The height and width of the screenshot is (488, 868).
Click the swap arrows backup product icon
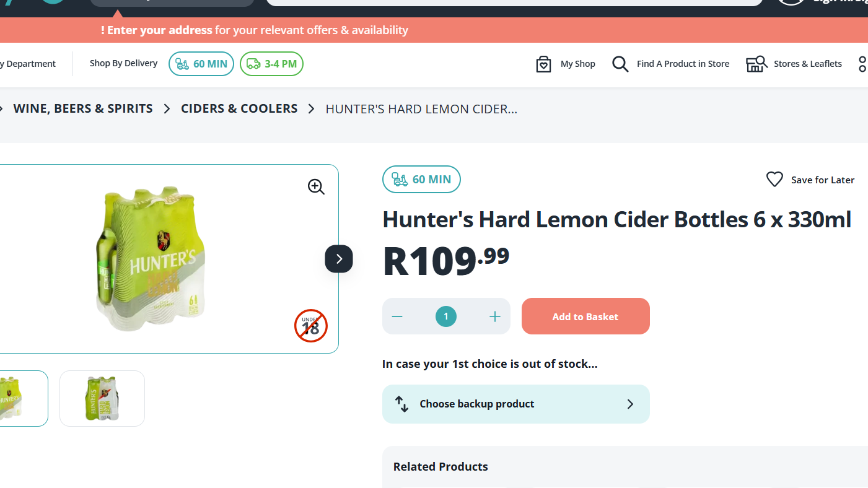pos(401,404)
